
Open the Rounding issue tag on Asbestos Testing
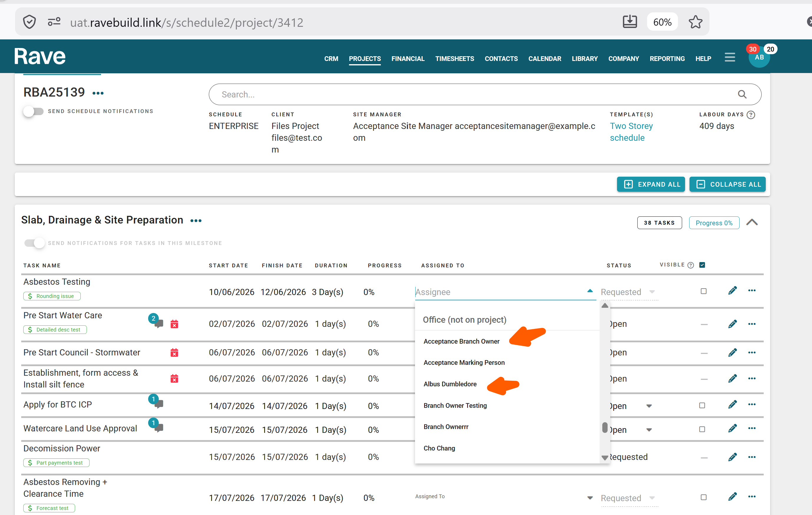click(x=52, y=296)
